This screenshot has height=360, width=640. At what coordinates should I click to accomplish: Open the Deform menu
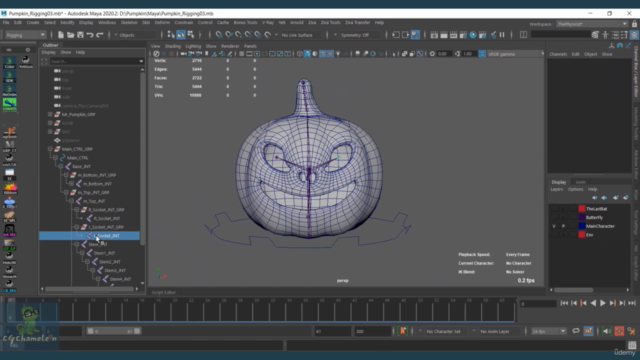point(162,22)
